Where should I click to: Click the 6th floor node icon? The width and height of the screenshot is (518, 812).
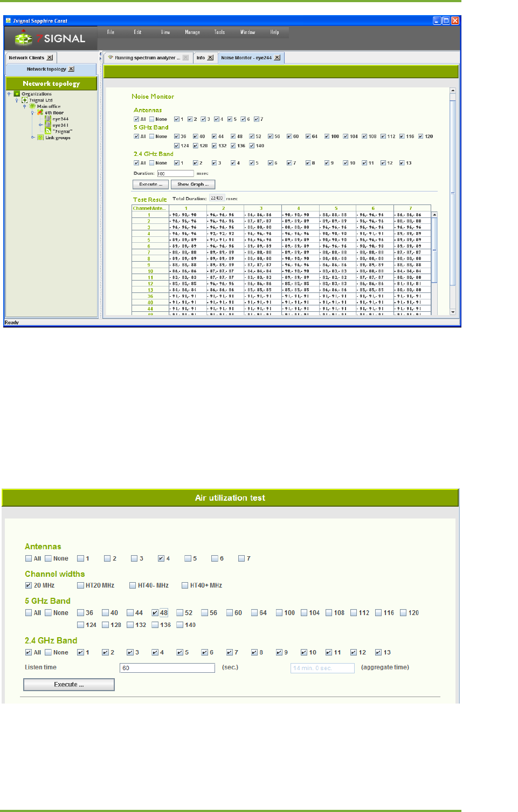point(40,113)
